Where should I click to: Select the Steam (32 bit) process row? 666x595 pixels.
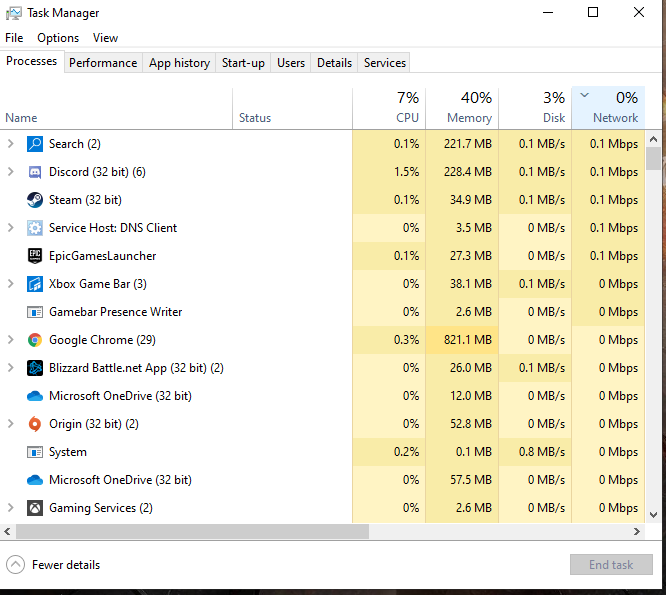[x=322, y=200]
